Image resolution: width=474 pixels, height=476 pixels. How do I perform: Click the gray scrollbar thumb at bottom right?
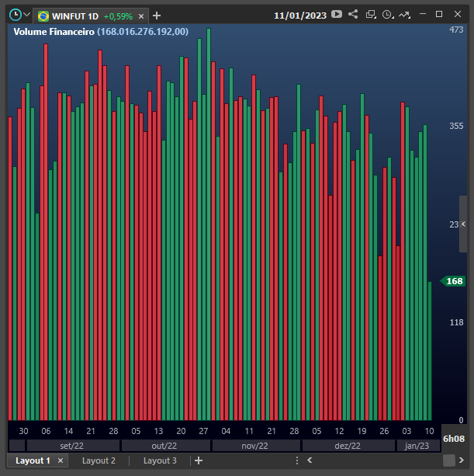tap(449, 460)
